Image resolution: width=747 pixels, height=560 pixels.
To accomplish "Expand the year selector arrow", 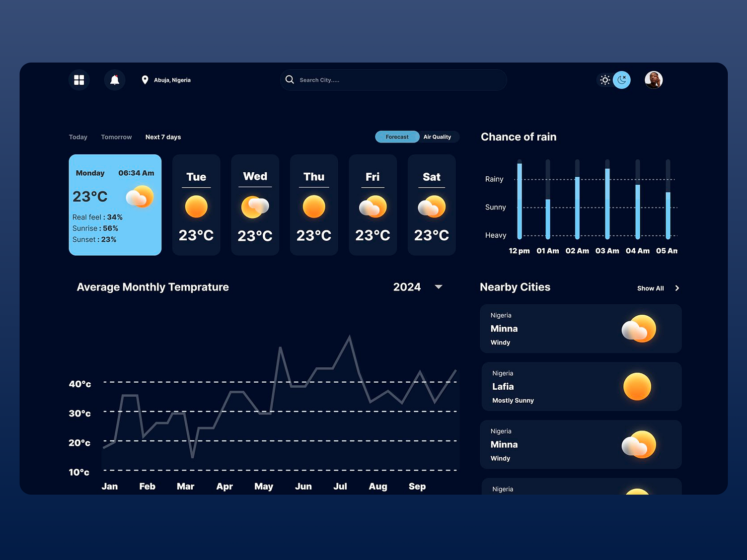I will (x=438, y=287).
